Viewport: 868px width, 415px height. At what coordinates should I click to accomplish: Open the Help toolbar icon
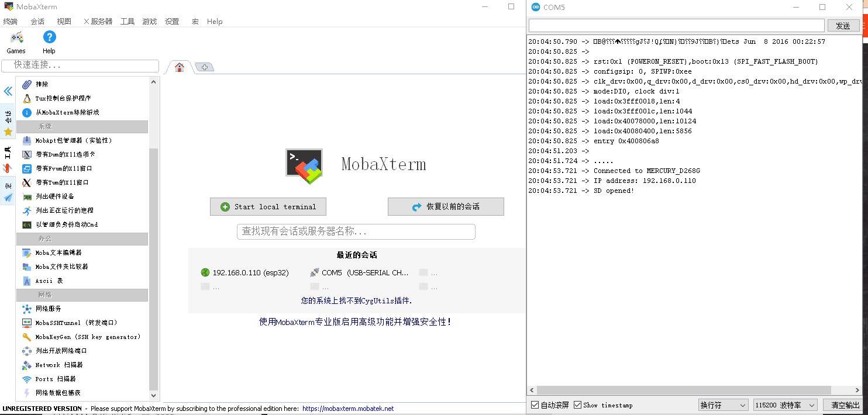(x=49, y=43)
